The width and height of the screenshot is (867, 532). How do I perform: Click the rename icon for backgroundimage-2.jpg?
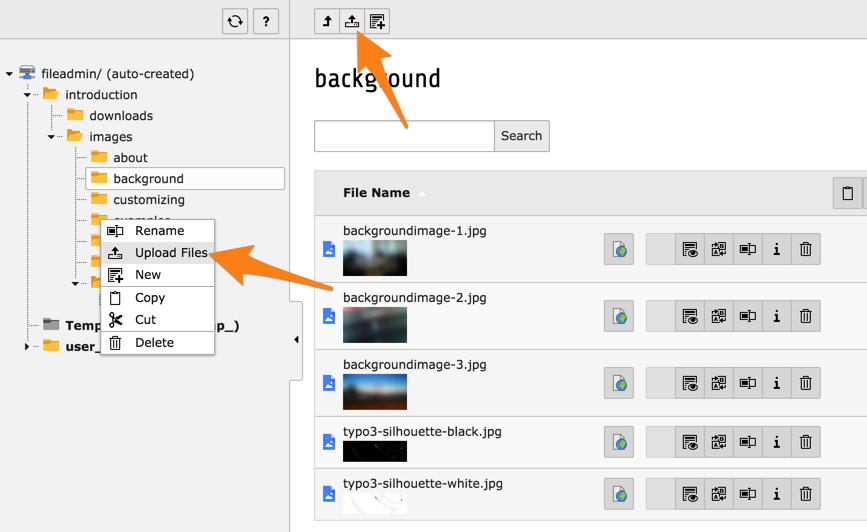(748, 316)
